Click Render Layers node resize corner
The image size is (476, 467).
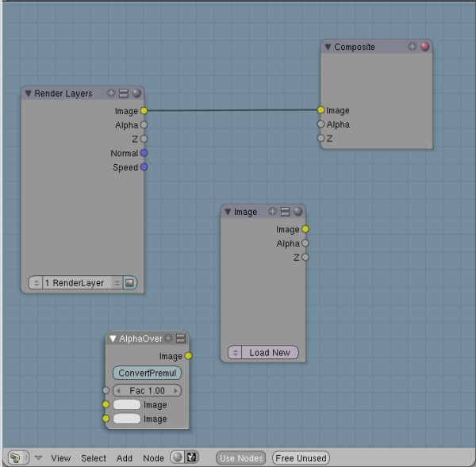coord(140,290)
